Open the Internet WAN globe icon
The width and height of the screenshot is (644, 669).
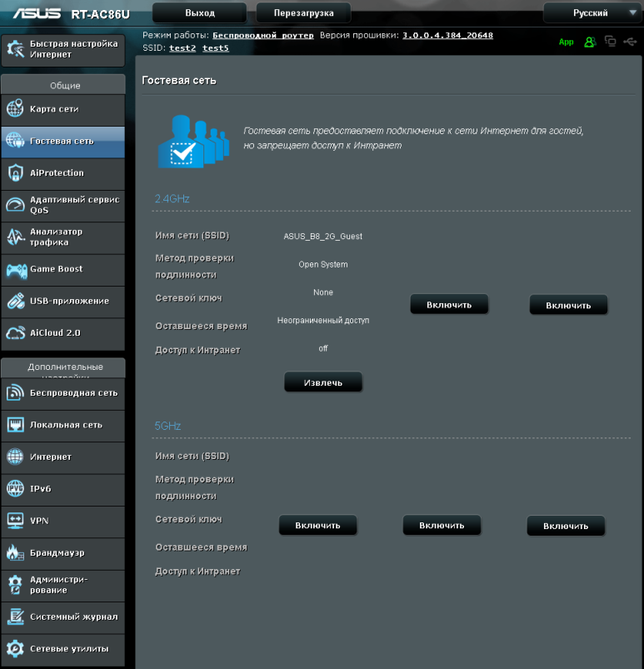[x=15, y=457]
